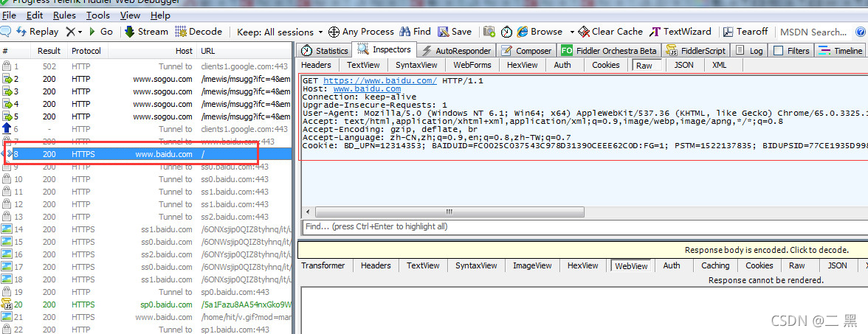Viewport: 868px width, 334px height.
Task: Save sessions with Save button
Action: point(455,32)
